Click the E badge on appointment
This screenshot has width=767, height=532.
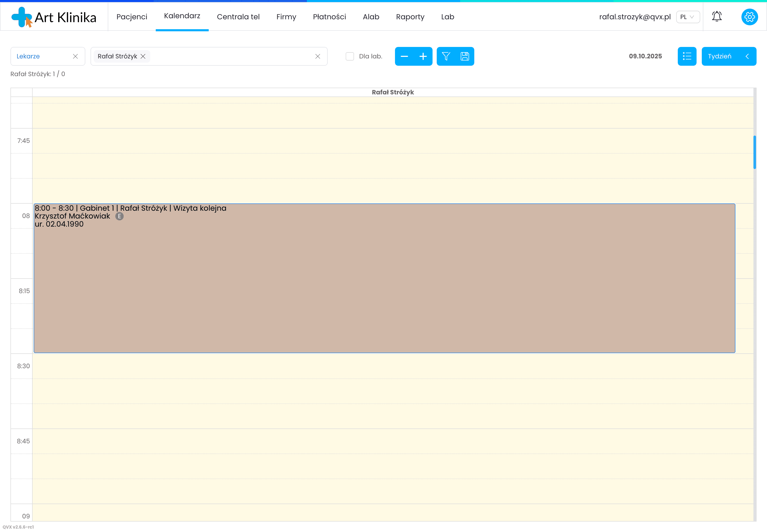tap(119, 216)
